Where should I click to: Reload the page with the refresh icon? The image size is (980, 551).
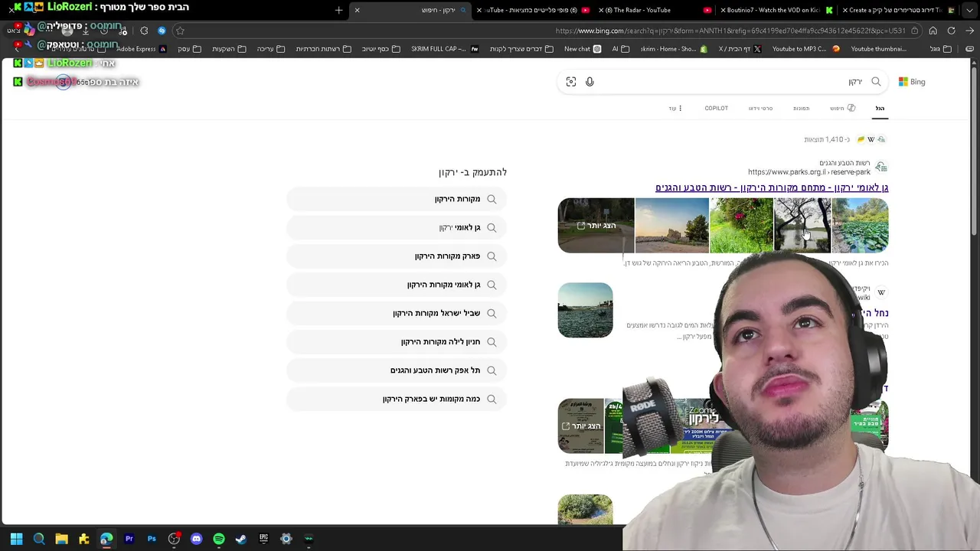pos(951,31)
